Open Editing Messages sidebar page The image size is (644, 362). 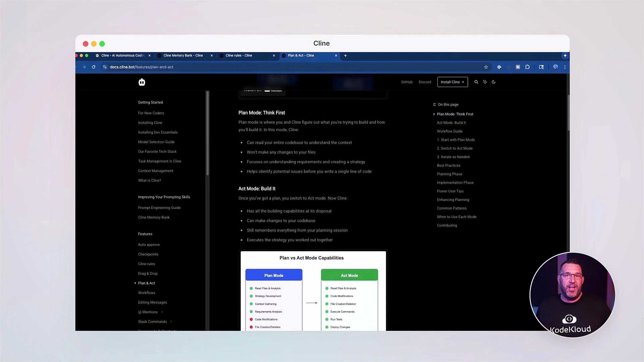coord(153,303)
